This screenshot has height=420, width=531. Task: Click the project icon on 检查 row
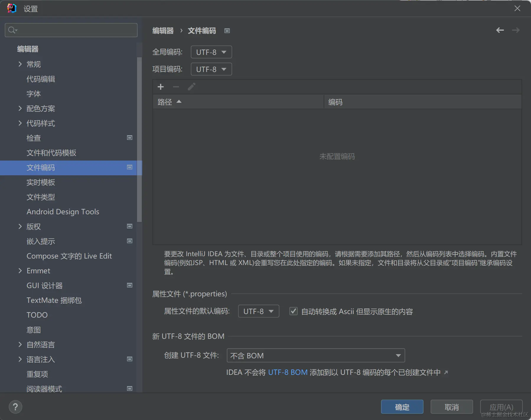[130, 138]
